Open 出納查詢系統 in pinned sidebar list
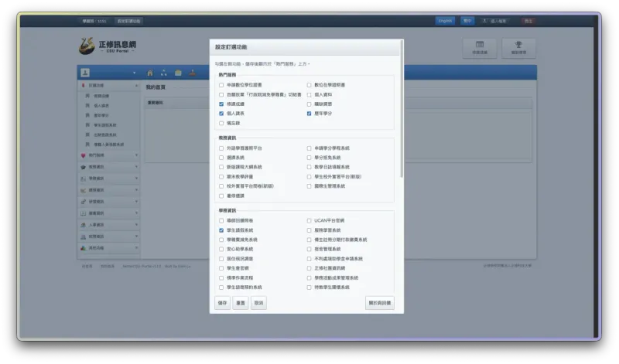Viewport: 619px width, 364px height. tap(105, 134)
